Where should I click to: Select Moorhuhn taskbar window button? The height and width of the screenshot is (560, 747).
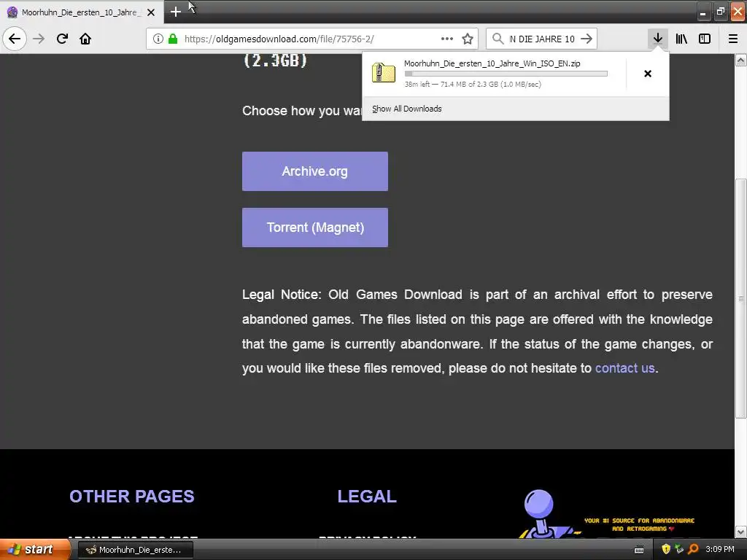[135, 550]
